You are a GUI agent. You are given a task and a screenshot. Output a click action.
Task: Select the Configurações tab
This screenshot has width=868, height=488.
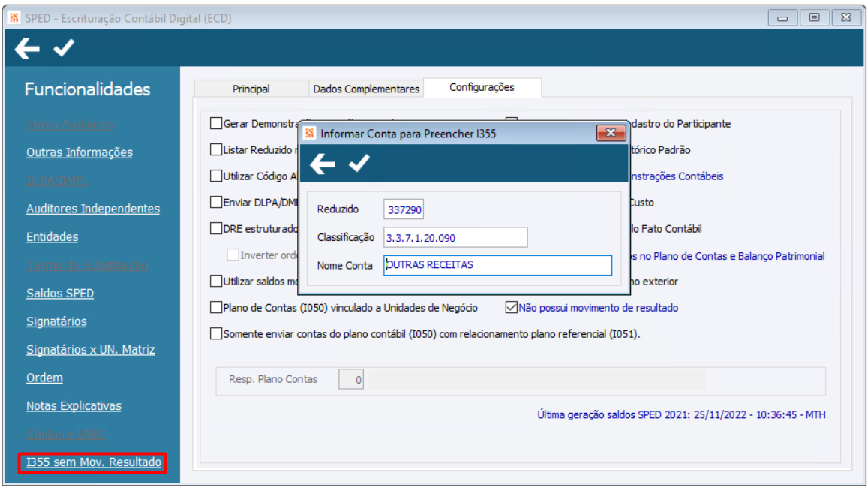coord(482,88)
